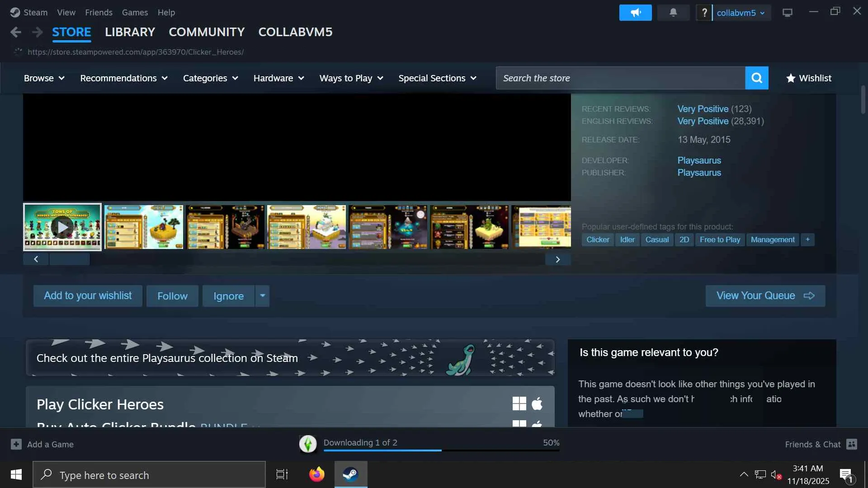This screenshot has height=488, width=868.
Task: Open the notifications bell icon
Action: click(x=673, y=13)
